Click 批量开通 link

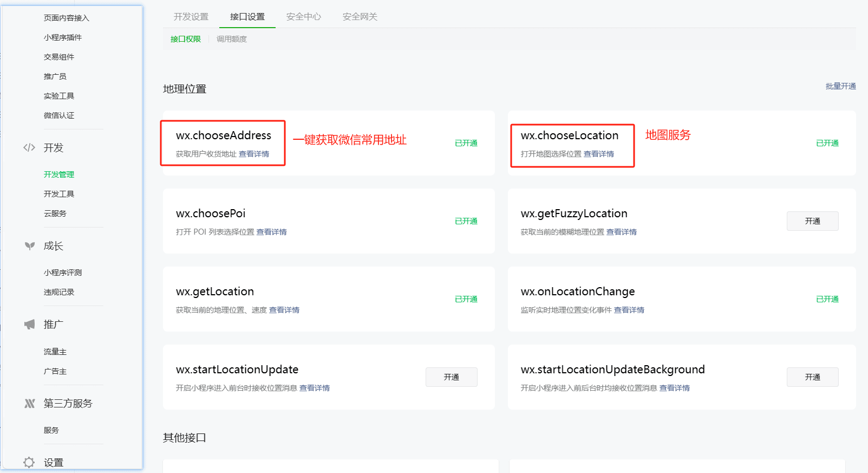[x=840, y=86]
